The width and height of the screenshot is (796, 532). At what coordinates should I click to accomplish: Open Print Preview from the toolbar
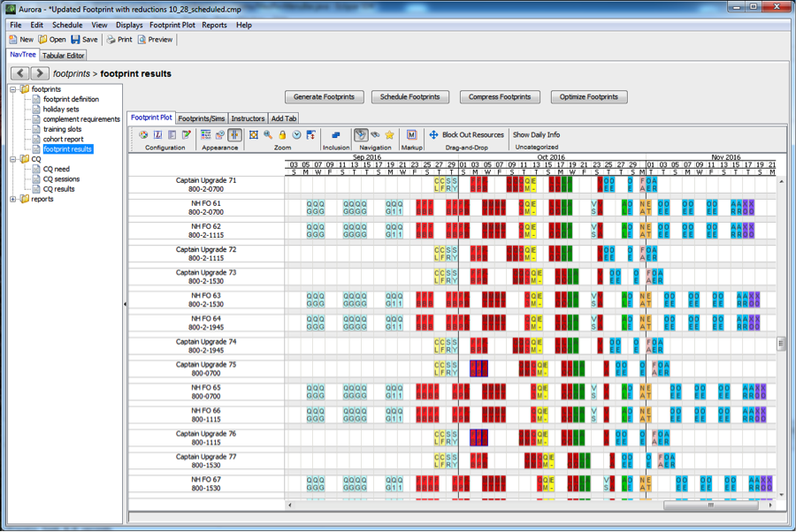pyautogui.click(x=154, y=40)
